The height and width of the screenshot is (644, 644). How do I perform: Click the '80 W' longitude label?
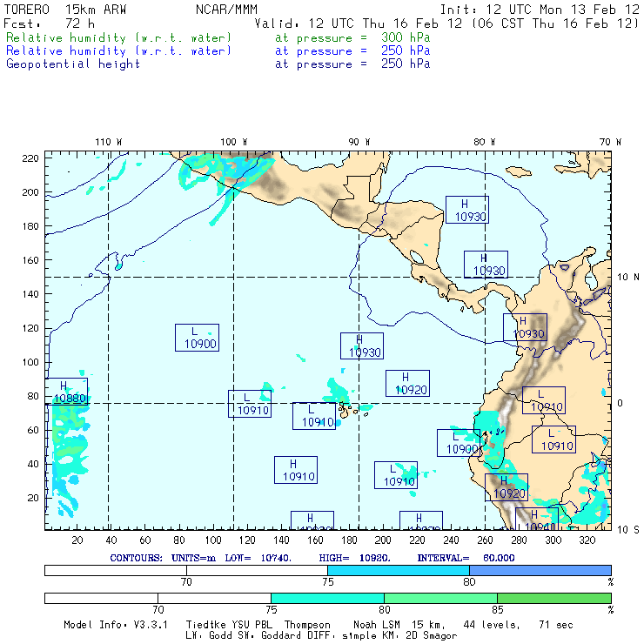coord(484,142)
